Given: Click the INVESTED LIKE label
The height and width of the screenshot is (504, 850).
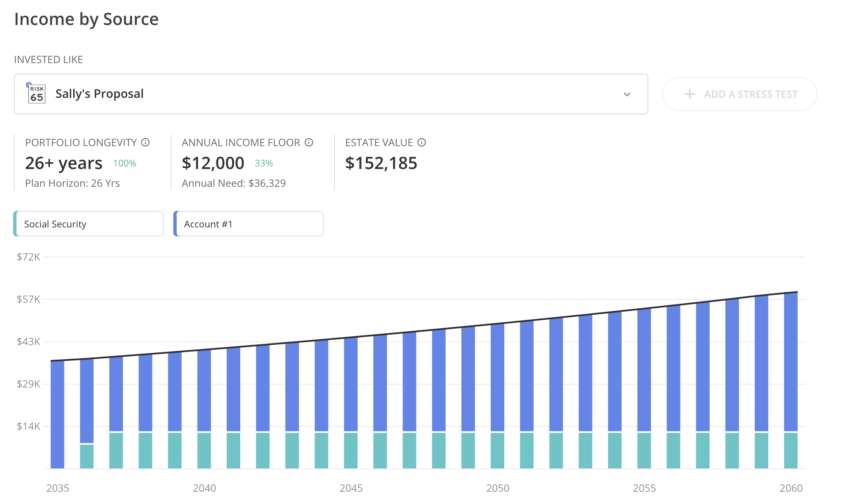Looking at the screenshot, I should point(49,60).
